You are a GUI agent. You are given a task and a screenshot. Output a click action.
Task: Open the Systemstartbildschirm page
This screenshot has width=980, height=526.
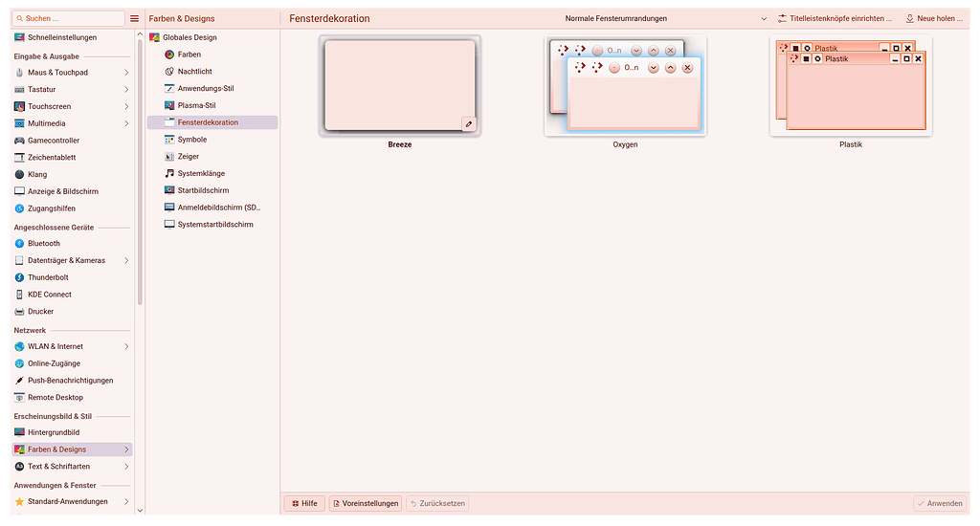click(x=212, y=224)
